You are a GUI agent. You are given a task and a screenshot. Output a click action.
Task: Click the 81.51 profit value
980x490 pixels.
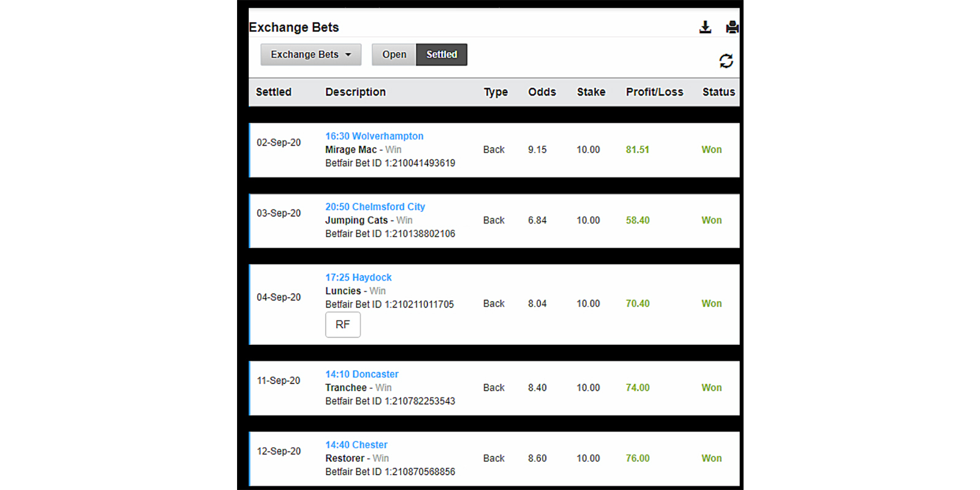coord(638,149)
